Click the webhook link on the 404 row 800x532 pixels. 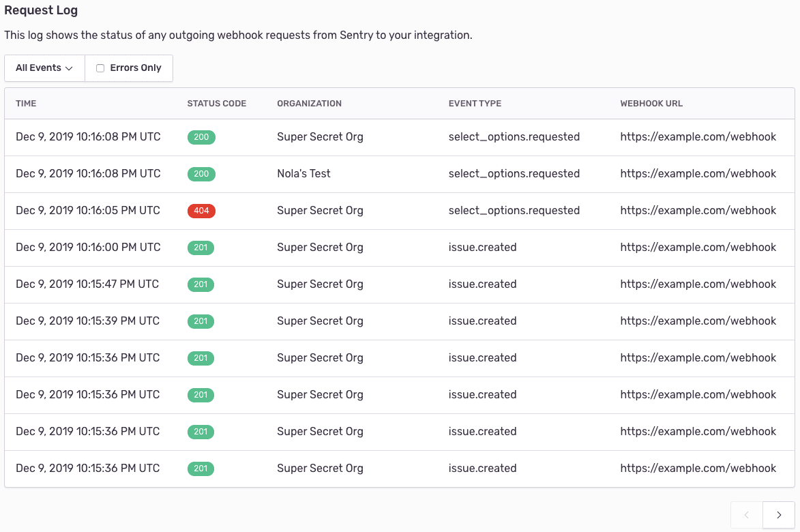[698, 211]
